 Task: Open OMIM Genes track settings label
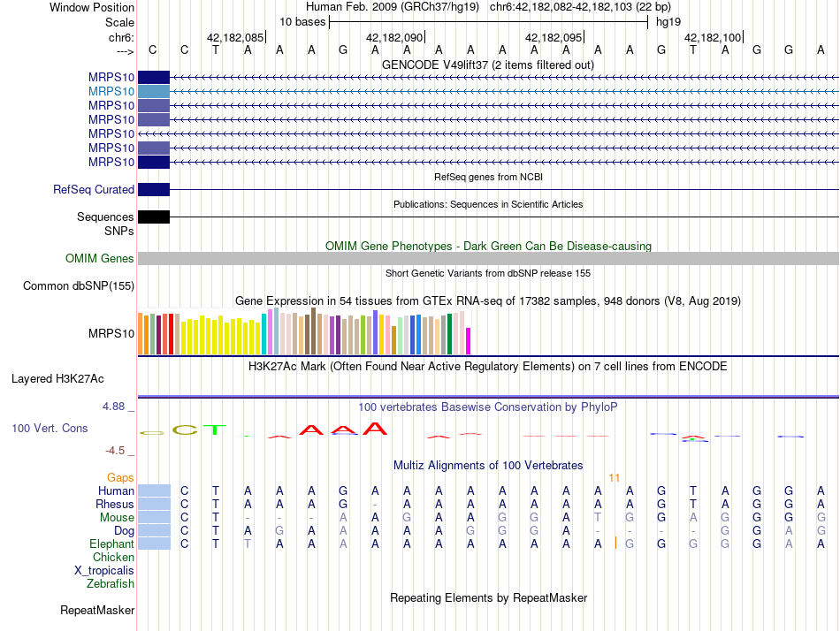click(x=99, y=259)
